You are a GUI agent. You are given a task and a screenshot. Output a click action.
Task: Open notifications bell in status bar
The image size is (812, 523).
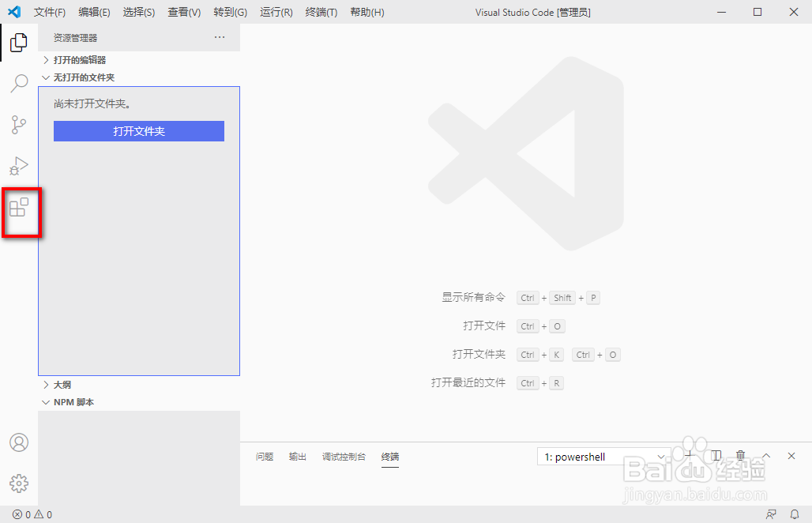[795, 515]
